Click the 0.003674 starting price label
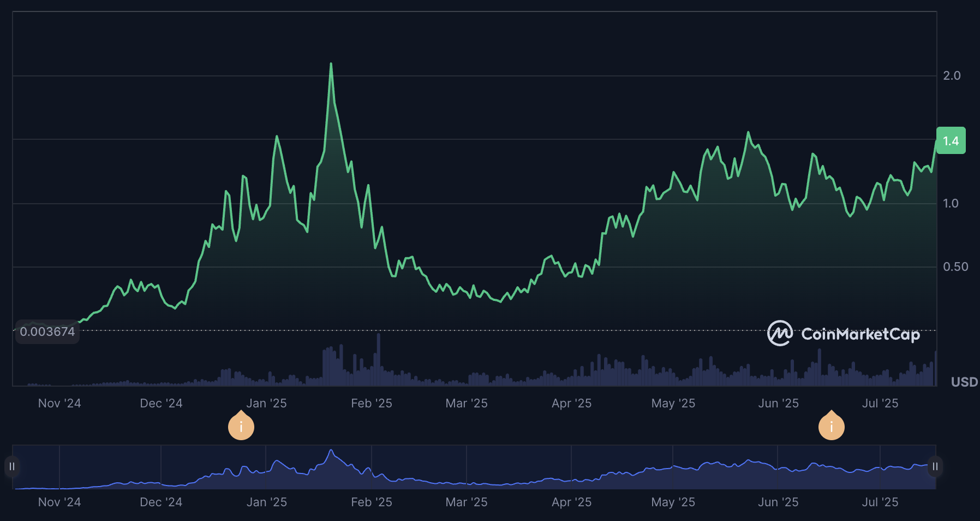The image size is (980, 521). point(47,331)
